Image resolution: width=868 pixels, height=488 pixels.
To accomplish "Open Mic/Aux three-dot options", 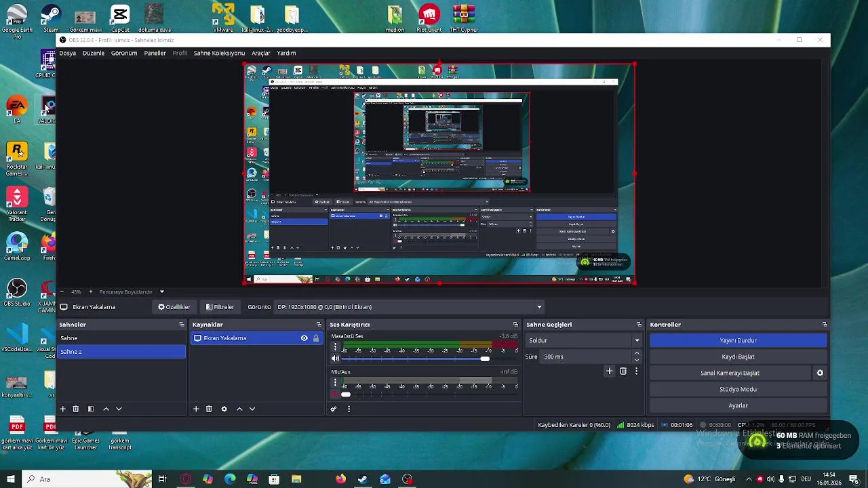I will (x=335, y=382).
